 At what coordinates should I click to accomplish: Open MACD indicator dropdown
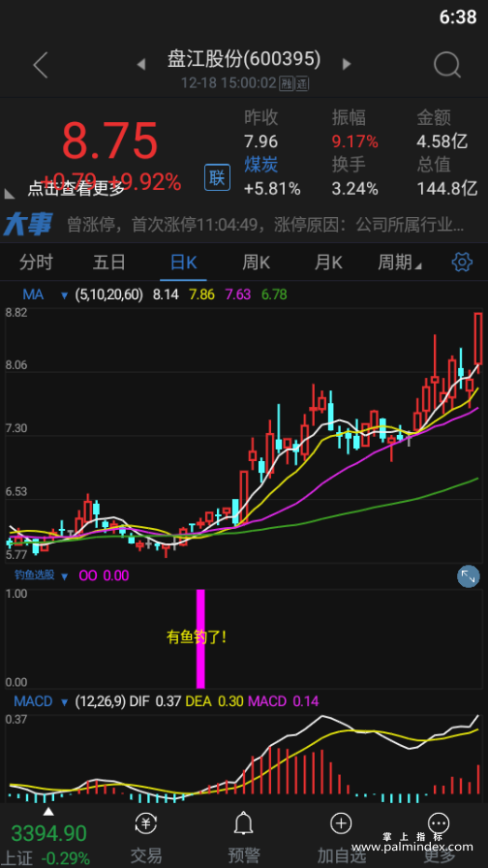coord(64,702)
